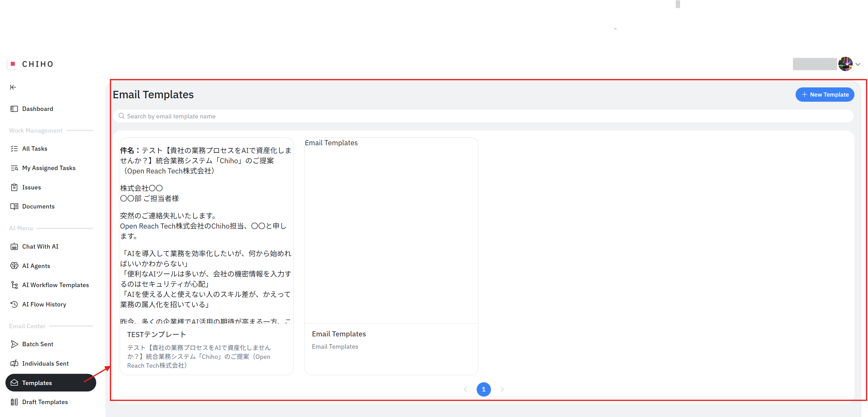
Task: Go to previous page with left chevron
Action: 465,389
